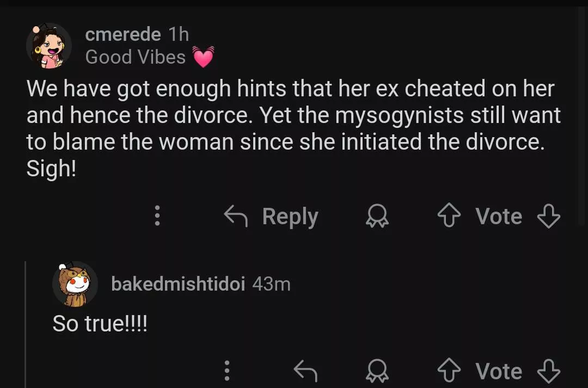Open three-dot menu on bakedmishtidoi's reply
588x388 pixels.
(227, 371)
